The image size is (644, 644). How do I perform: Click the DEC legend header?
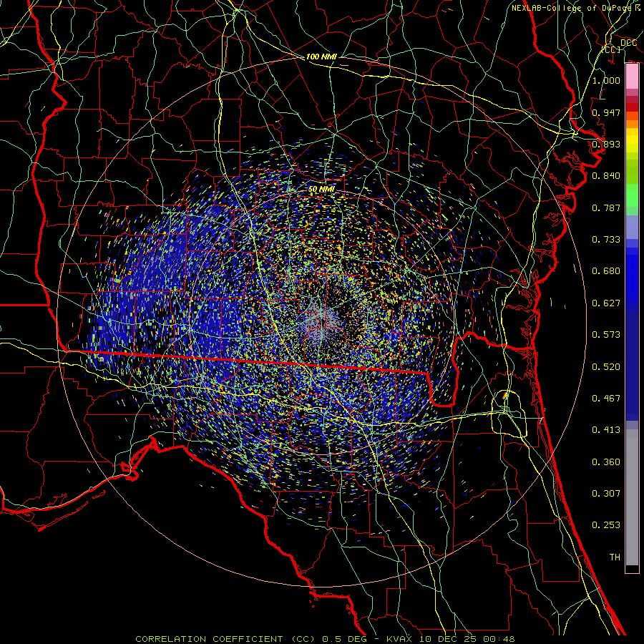point(628,43)
